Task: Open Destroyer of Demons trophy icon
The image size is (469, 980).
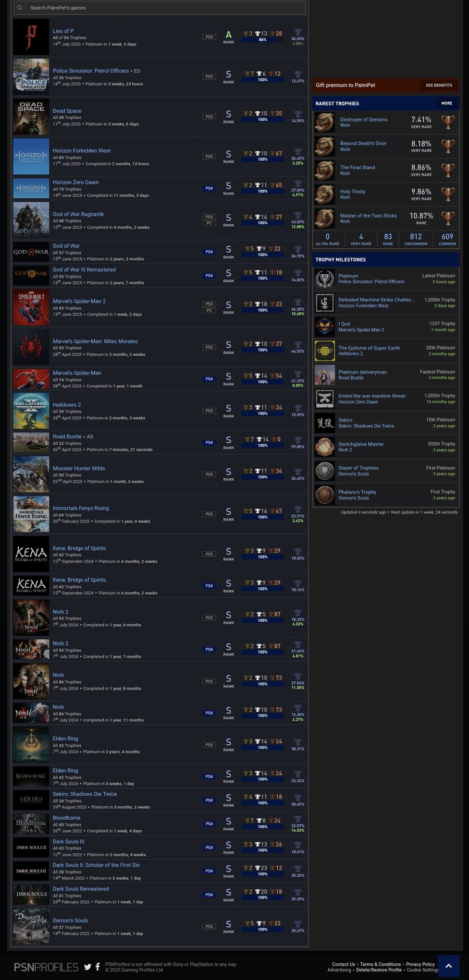Action: [324, 122]
